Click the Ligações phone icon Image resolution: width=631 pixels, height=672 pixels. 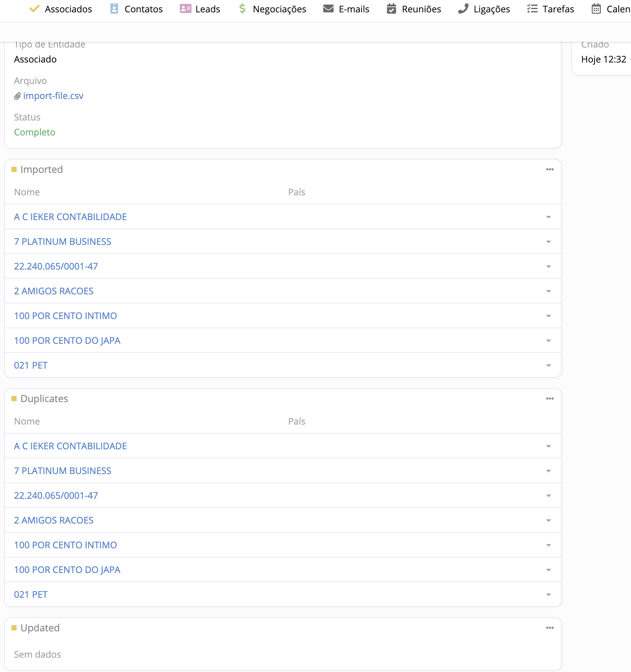pyautogui.click(x=463, y=9)
